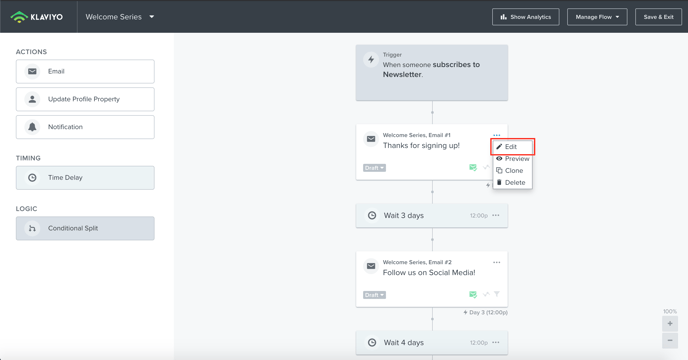The width and height of the screenshot is (688, 360).
Task: Zoom in with the plus button
Action: coord(670,324)
